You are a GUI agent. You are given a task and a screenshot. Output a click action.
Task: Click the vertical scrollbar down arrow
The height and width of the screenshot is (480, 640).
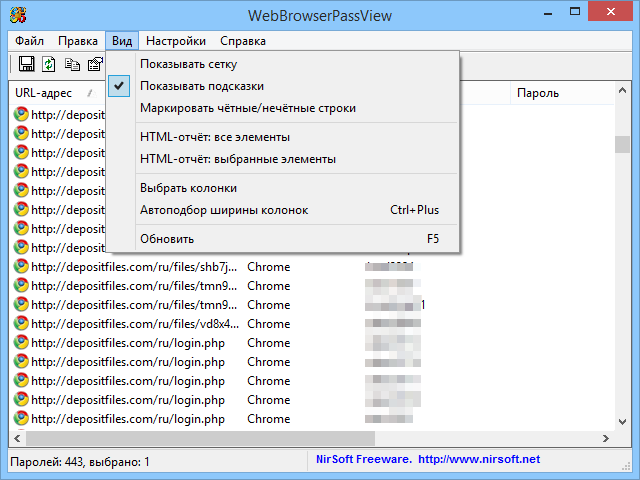click(622, 422)
